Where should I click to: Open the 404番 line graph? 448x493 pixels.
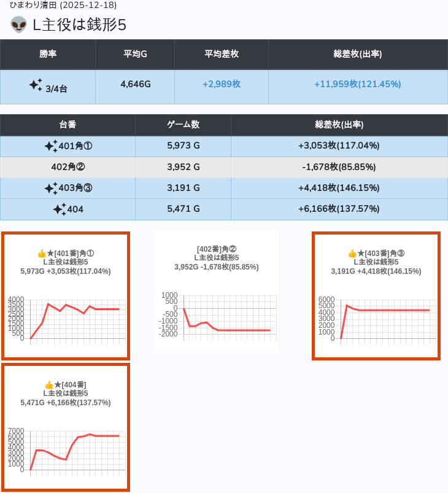tap(75, 451)
